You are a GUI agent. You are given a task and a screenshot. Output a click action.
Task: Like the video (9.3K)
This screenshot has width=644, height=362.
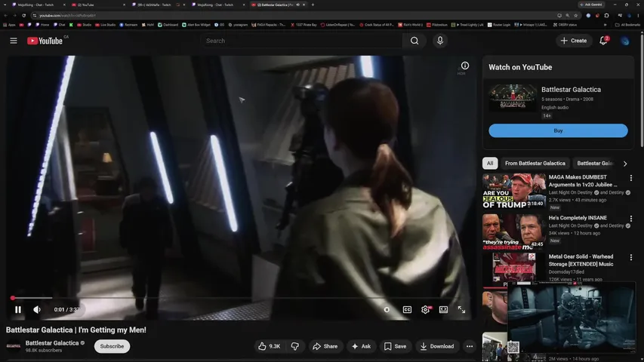coord(270,346)
